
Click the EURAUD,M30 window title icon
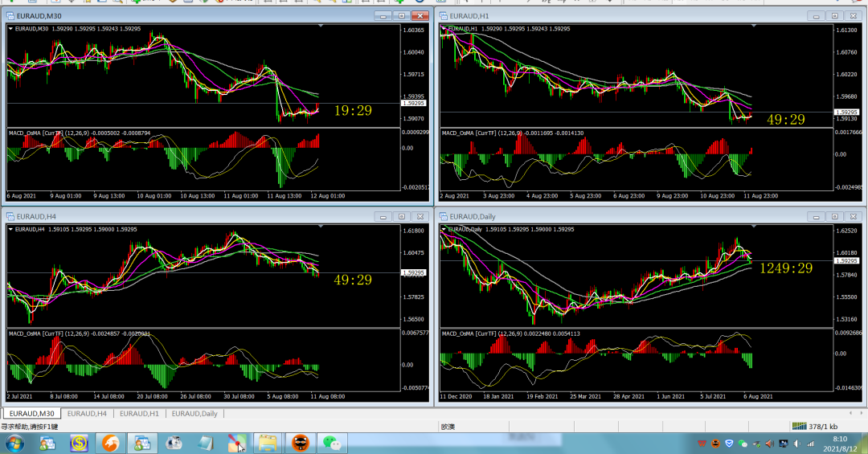coord(10,16)
